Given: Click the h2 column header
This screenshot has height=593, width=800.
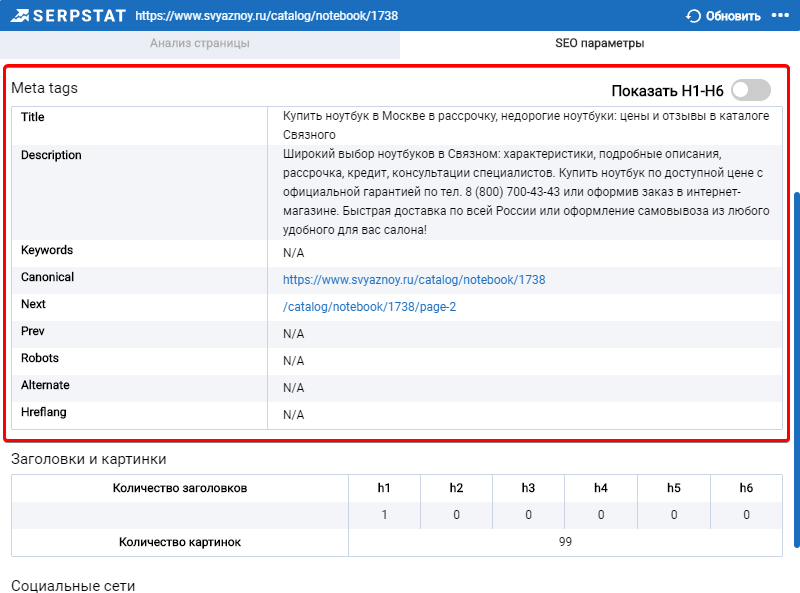Looking at the screenshot, I should [456, 488].
